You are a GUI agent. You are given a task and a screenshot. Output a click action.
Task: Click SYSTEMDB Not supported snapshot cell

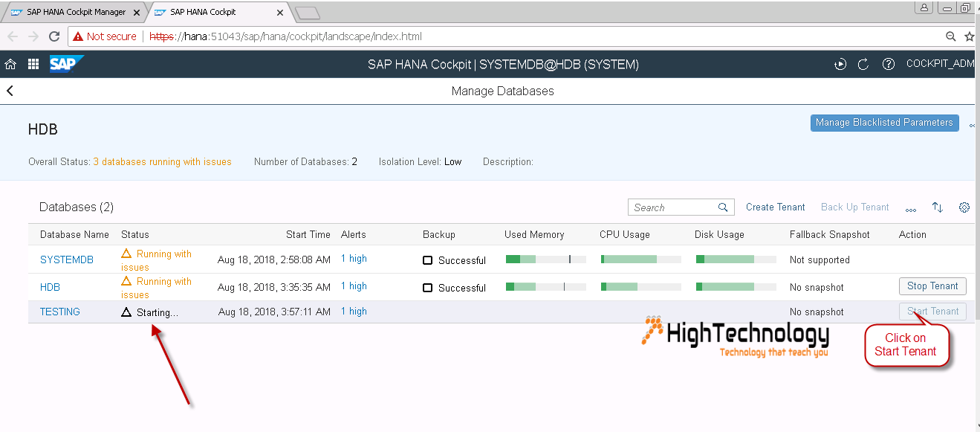pos(820,259)
